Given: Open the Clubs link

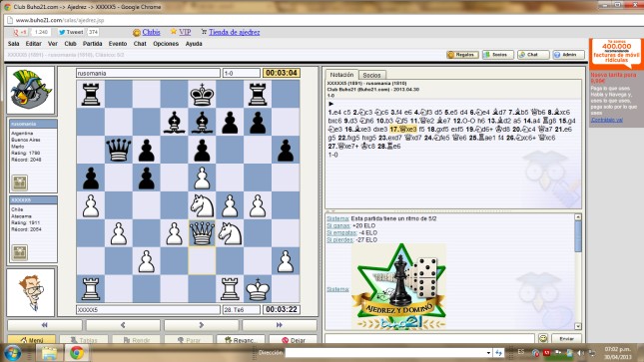Looking at the screenshot, I should (151, 32).
